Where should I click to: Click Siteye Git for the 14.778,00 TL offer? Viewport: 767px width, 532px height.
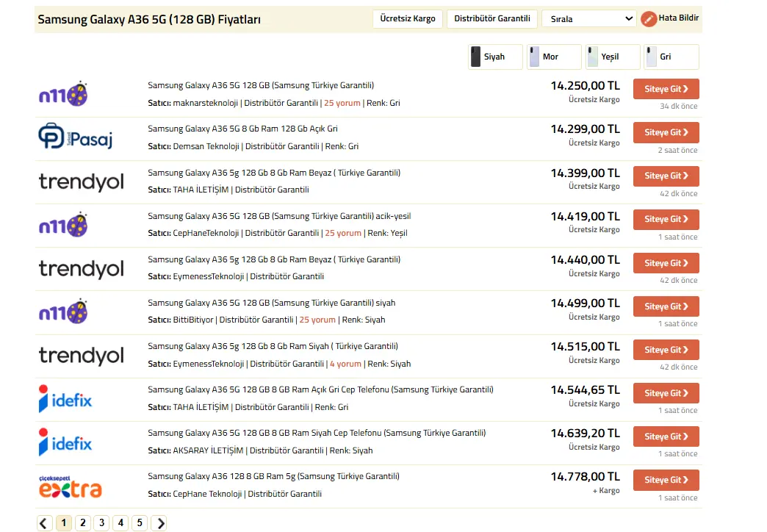[x=666, y=480]
